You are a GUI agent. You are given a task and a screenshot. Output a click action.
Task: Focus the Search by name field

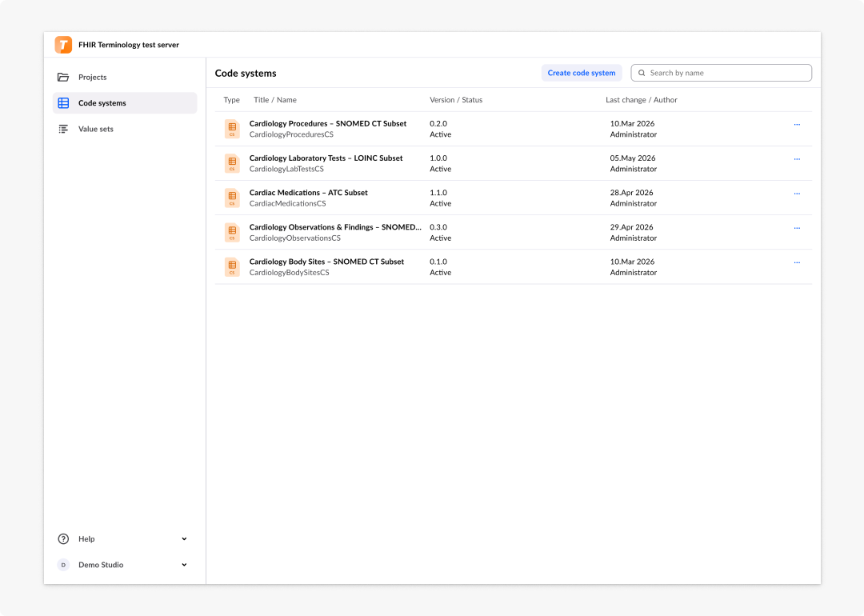[x=721, y=73]
